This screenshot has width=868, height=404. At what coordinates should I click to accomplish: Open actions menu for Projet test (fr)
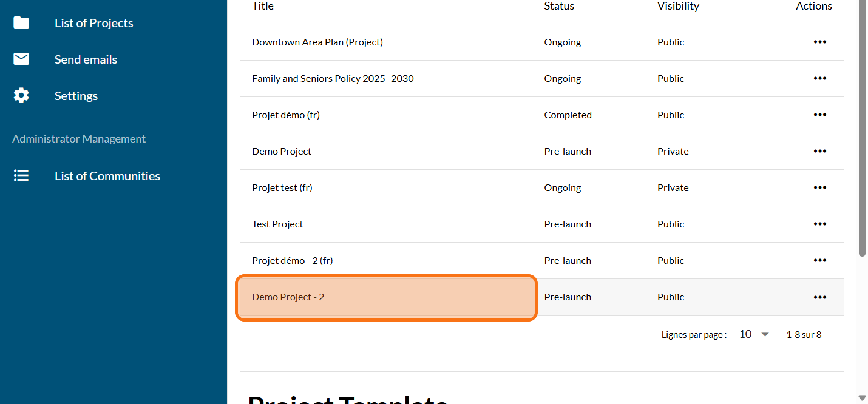(819, 187)
